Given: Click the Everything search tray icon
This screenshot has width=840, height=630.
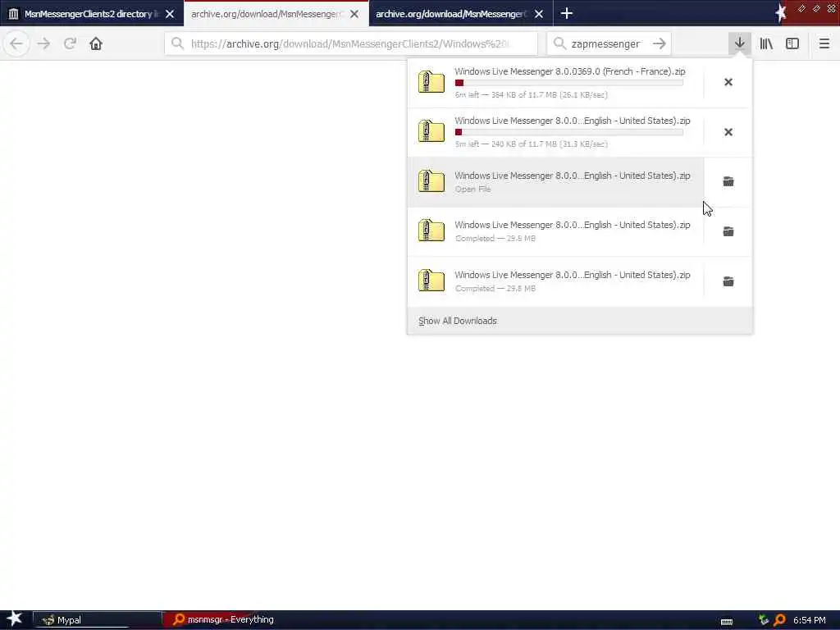Looking at the screenshot, I should click(780, 620).
